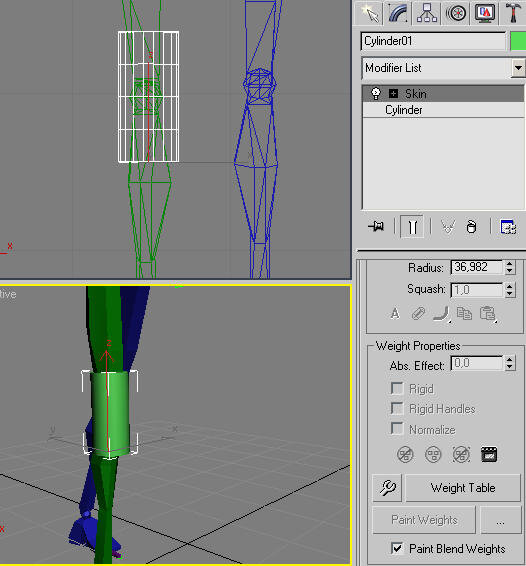Click the envelope falloff curve icon
Viewport: 526px width, 566px height.
pos(441,313)
